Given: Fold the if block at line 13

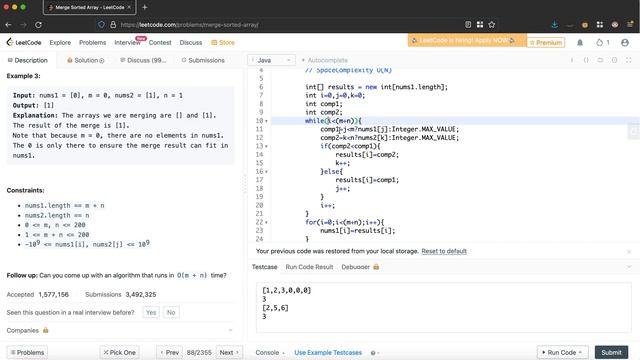Looking at the screenshot, I should [x=267, y=146].
